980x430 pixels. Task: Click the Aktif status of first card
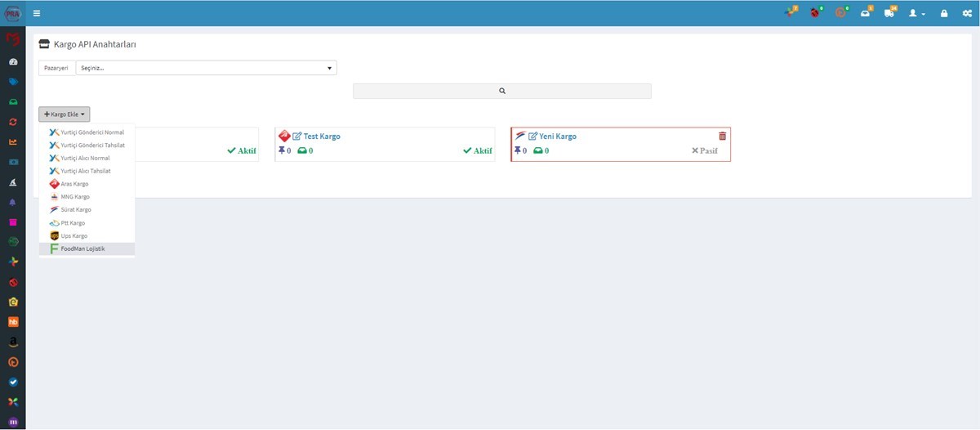[x=241, y=150]
